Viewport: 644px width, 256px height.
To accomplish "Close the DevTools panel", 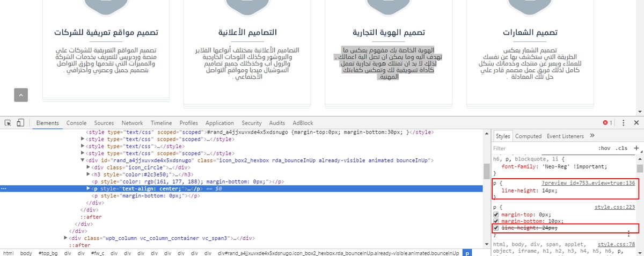I will 637,123.
